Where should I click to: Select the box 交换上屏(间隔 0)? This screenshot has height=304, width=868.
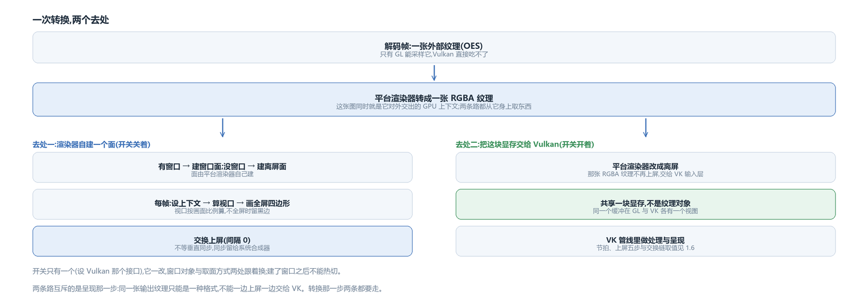[x=222, y=241]
